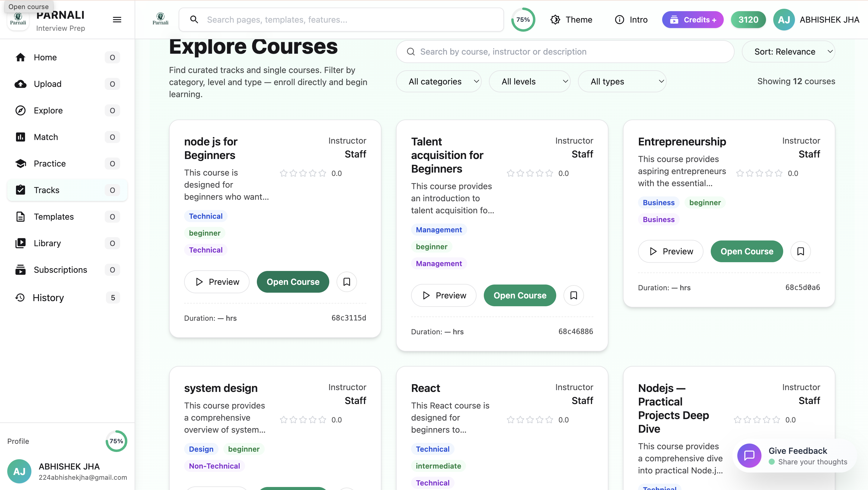Click the Non-Technical tag on system design
The height and width of the screenshot is (490, 868).
point(214,466)
